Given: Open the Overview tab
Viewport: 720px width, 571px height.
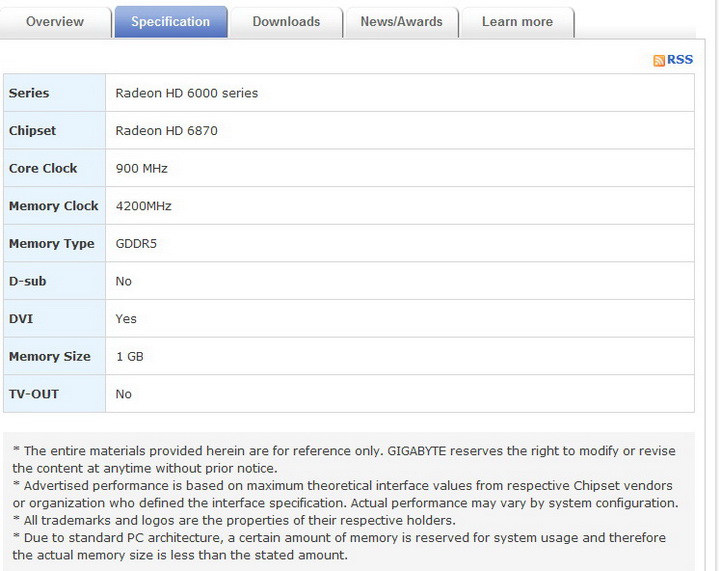Looking at the screenshot, I should [55, 22].
